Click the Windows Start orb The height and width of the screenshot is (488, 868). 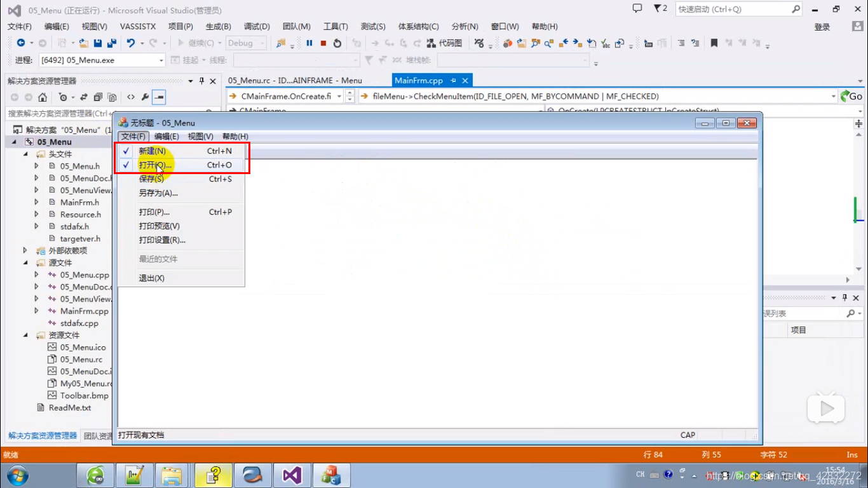click(x=17, y=475)
